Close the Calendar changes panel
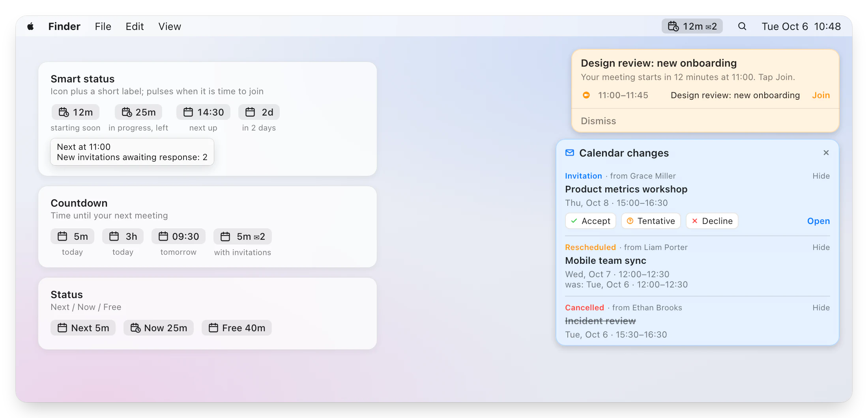Screen dimensions: 868x418 (826, 153)
